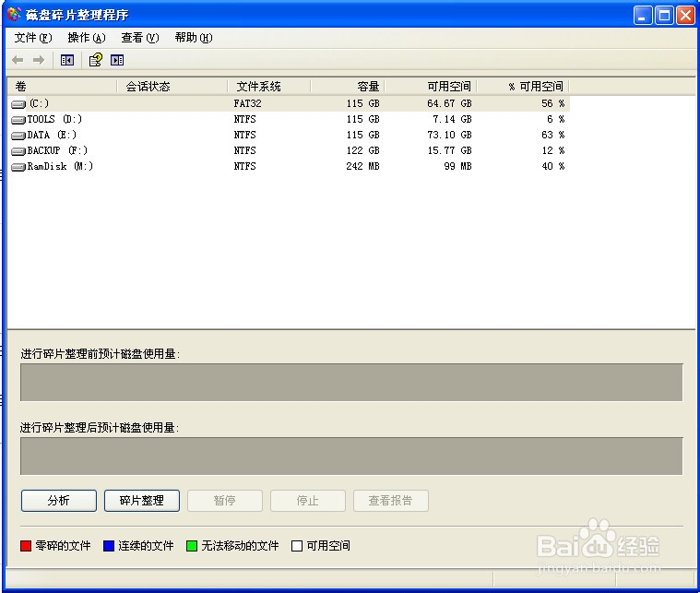Click the drive icon for (C:) volume
Screen dimensions: 700x593
(x=18, y=104)
